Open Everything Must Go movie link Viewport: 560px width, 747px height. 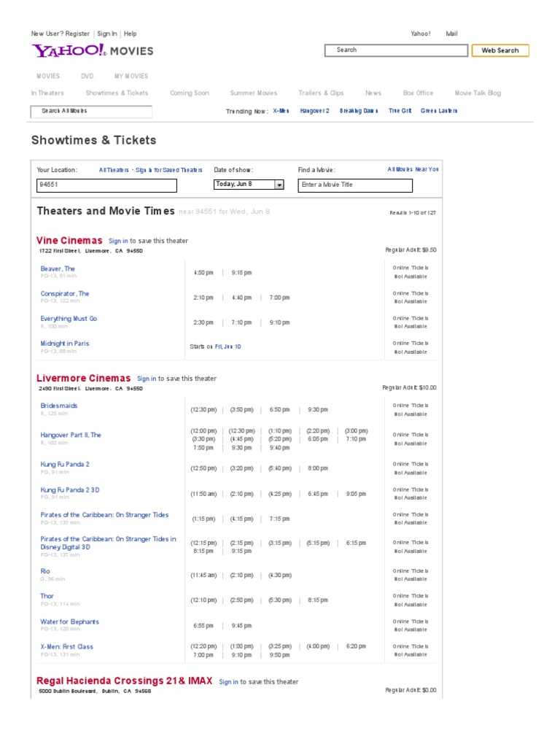(69, 318)
